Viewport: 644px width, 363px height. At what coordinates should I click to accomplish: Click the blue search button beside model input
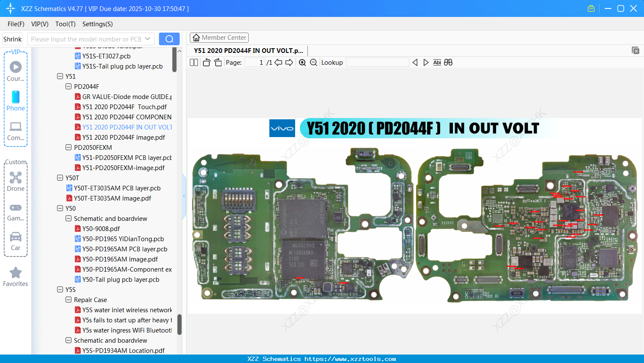pos(169,38)
